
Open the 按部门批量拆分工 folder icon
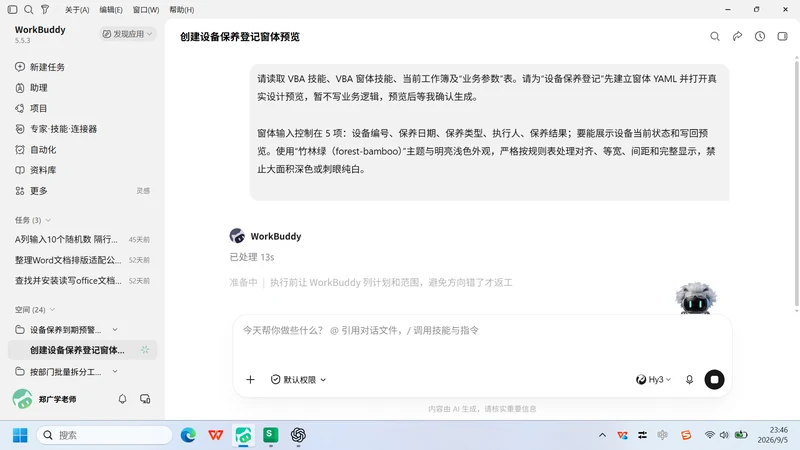pyautogui.click(x=19, y=371)
